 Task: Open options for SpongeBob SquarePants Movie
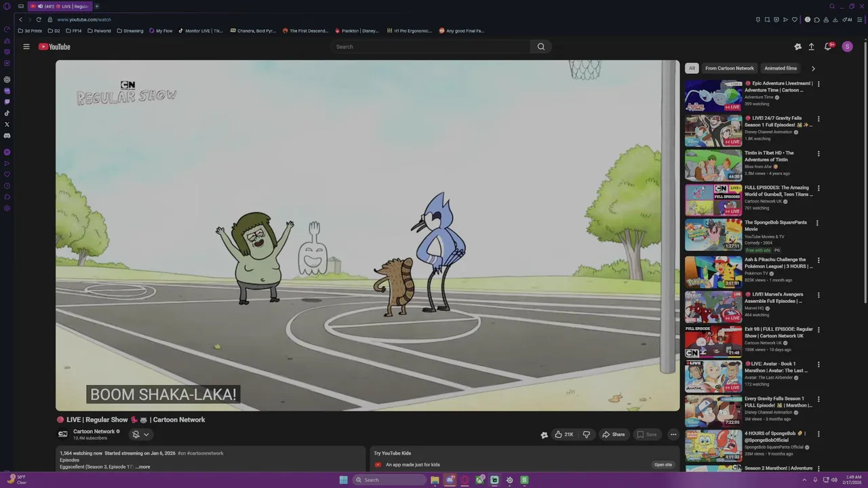pos(817,223)
